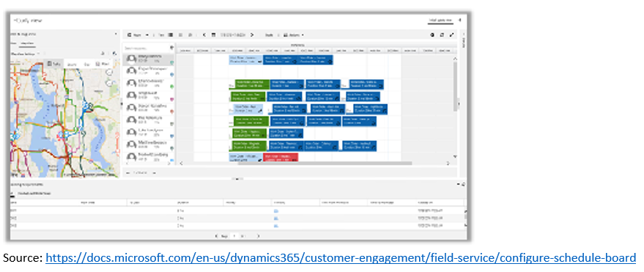
Task: Collapse the Booking Requirements panel
Action: pos(459,185)
